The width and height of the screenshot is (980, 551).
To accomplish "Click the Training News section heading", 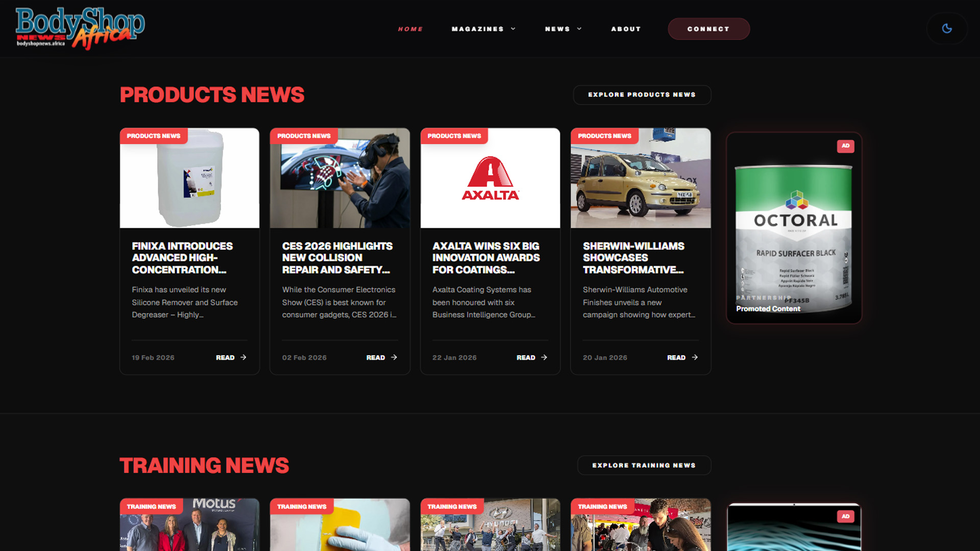I will coord(204,465).
